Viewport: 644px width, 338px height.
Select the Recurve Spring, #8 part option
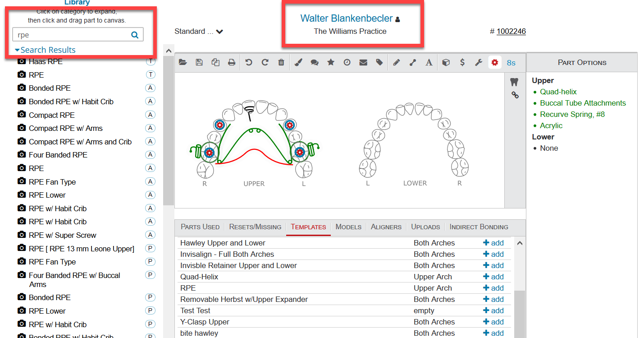coord(572,114)
